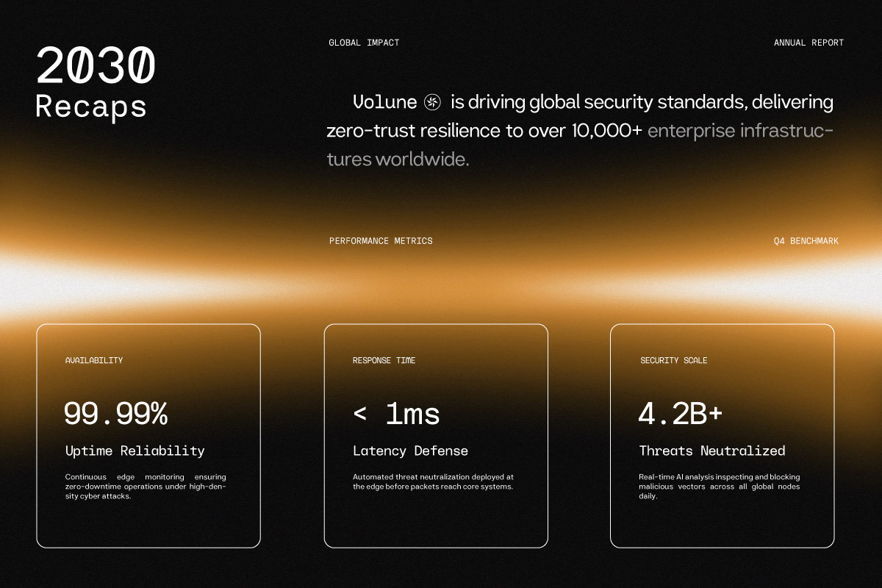The height and width of the screenshot is (588, 882).
Task: Click the 99.99% statistic
Action: 116,415
